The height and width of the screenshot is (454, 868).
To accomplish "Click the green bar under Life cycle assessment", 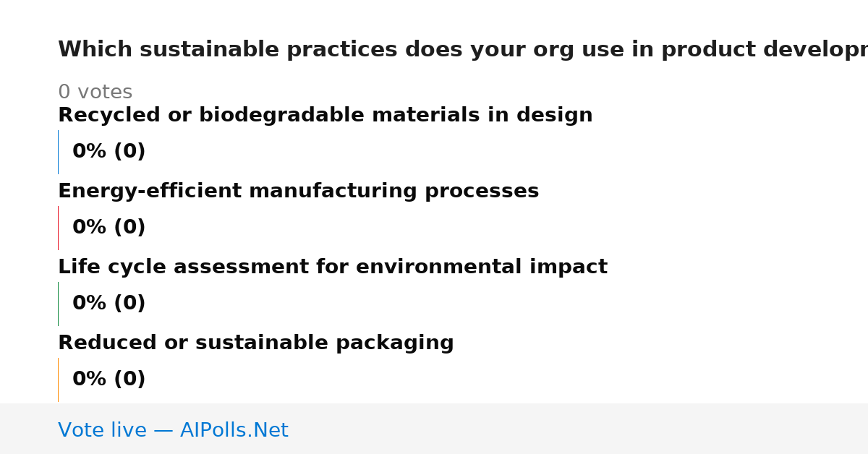I will pos(58,304).
